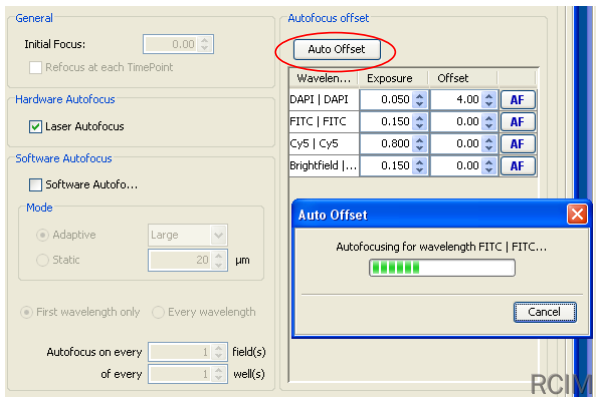Viewport: 601px width, 404px height.
Task: Click the FITC exposure value field
Action: pos(384,122)
